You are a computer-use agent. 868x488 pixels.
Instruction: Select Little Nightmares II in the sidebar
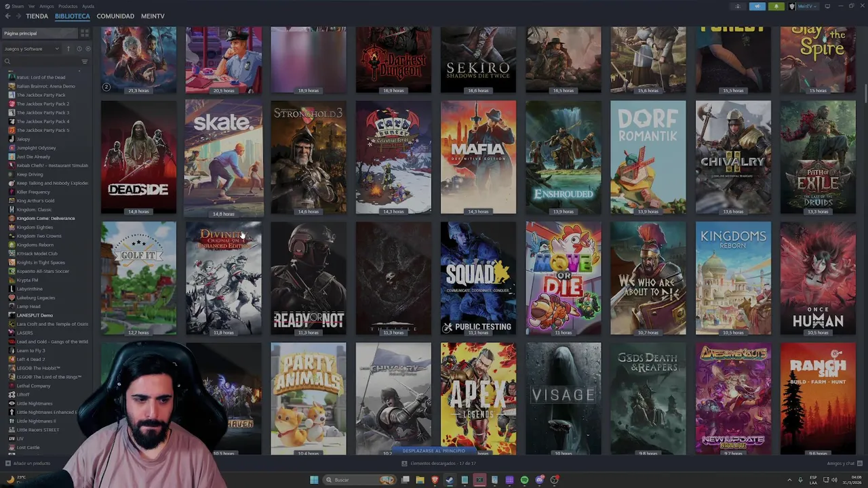pyautogui.click(x=36, y=421)
